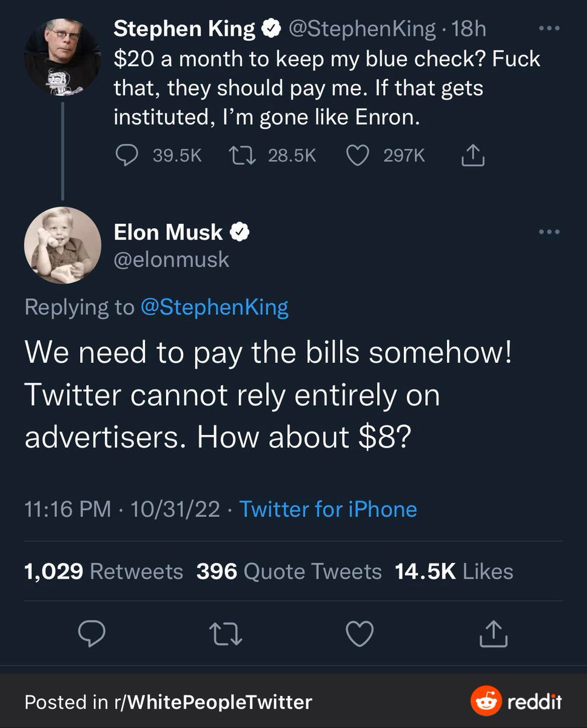Share Elon Musk's reply
The width and height of the screenshot is (587, 728).
click(x=493, y=634)
